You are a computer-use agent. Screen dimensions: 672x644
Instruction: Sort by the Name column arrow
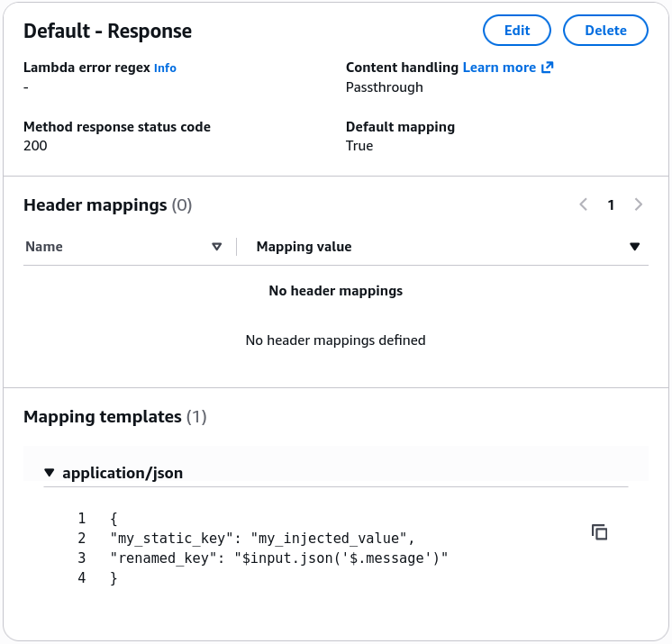pyautogui.click(x=217, y=247)
